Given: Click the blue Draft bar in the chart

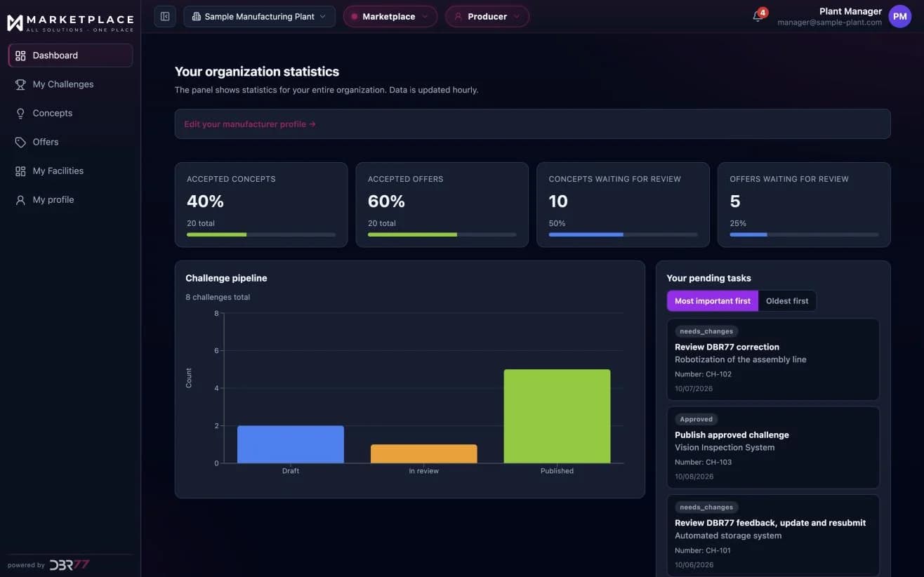Looking at the screenshot, I should (291, 444).
